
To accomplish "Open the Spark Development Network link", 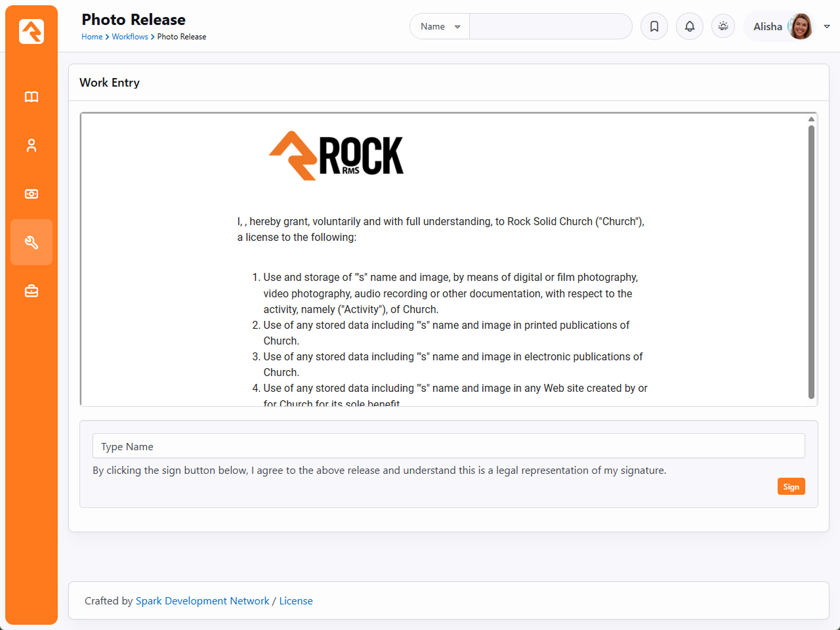I will pyautogui.click(x=202, y=601).
